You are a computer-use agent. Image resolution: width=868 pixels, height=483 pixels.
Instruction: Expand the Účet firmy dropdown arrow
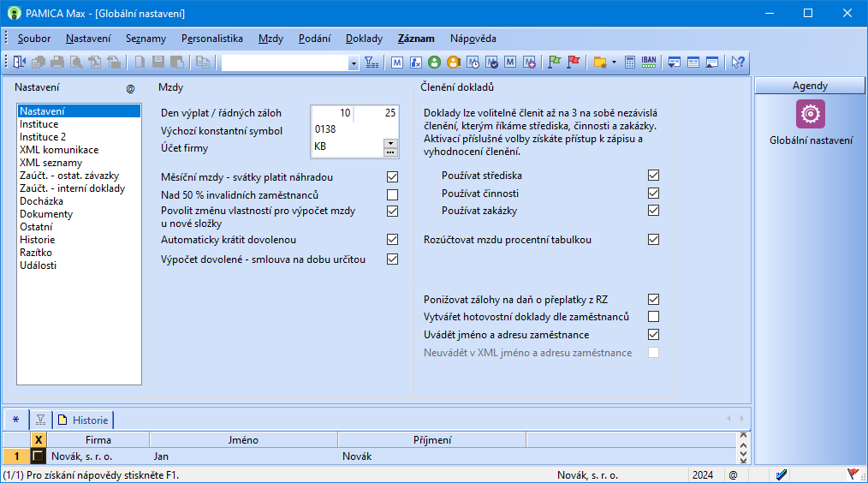tap(390, 143)
